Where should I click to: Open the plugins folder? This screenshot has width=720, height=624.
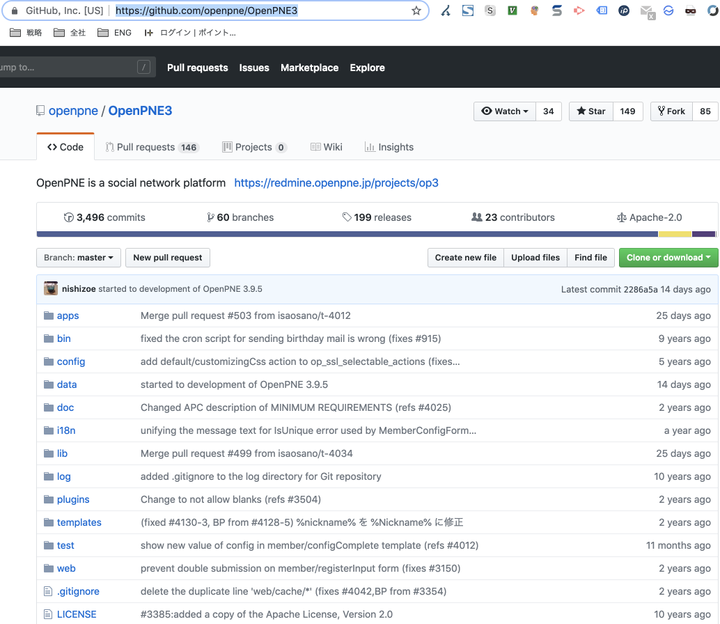73,499
